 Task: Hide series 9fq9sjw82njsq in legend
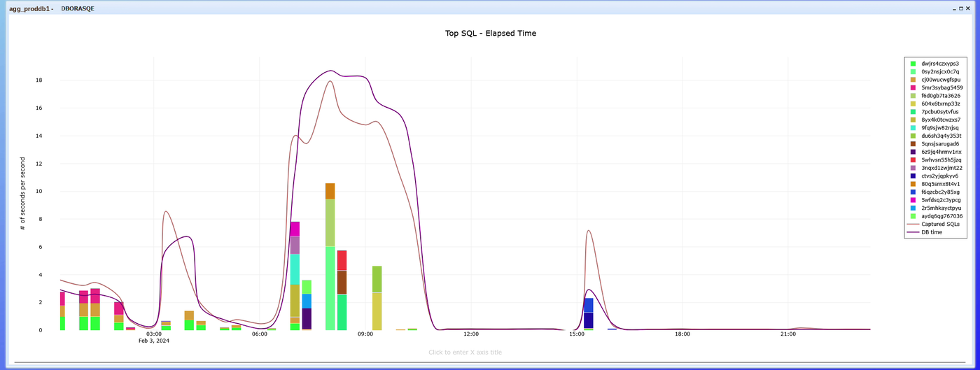935,128
